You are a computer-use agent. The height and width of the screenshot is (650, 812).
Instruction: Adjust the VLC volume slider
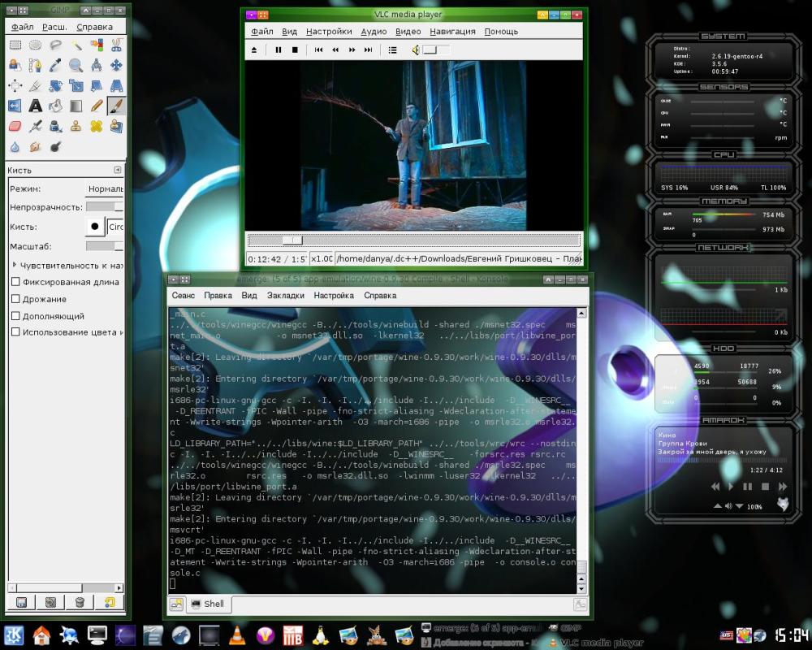(436, 50)
